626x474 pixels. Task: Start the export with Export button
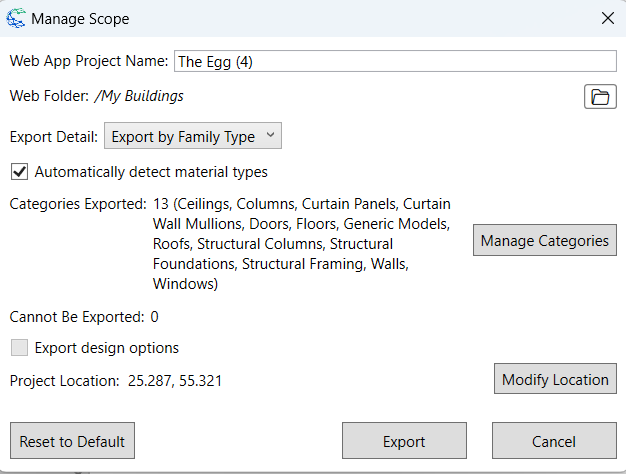pyautogui.click(x=404, y=441)
